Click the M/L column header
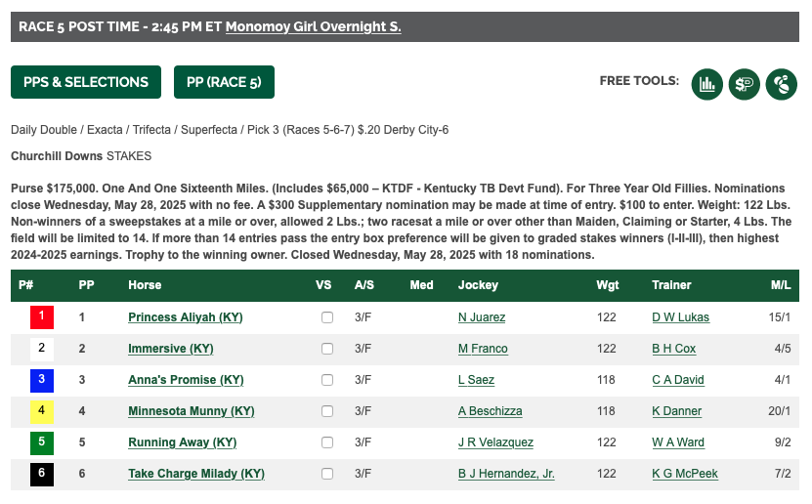 pos(781,285)
